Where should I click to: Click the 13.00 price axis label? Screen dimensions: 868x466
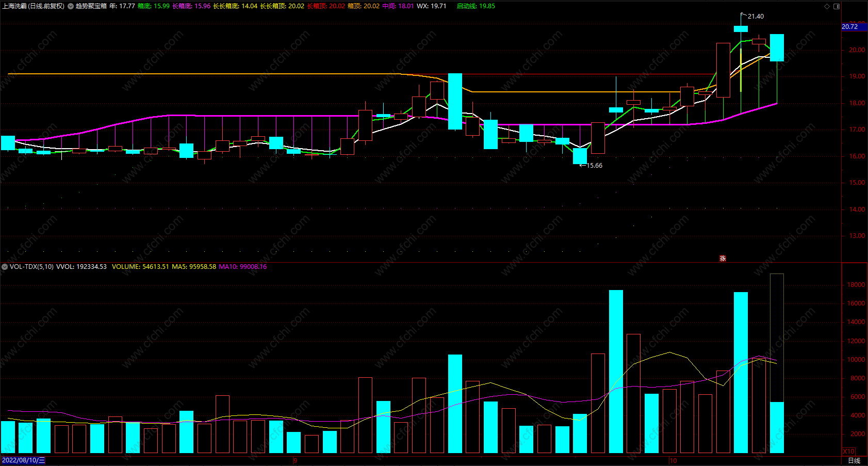point(857,236)
